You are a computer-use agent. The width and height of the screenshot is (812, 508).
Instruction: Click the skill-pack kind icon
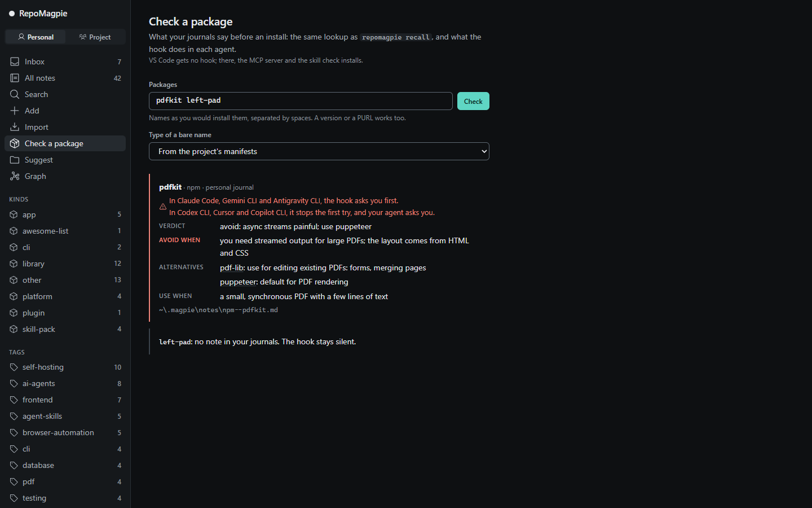[14, 329]
